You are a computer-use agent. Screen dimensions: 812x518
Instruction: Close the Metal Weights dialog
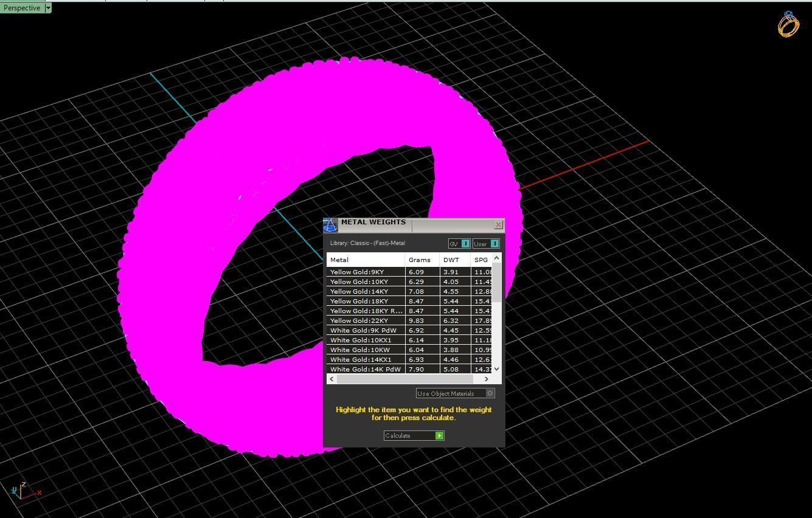[x=498, y=224]
